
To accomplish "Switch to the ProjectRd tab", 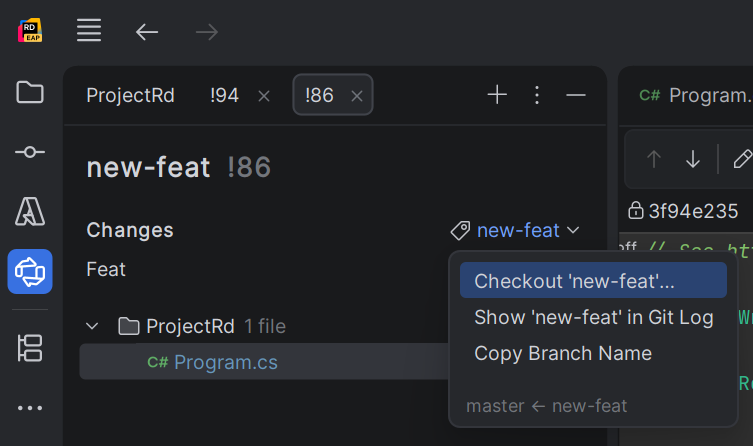I will tap(130, 95).
